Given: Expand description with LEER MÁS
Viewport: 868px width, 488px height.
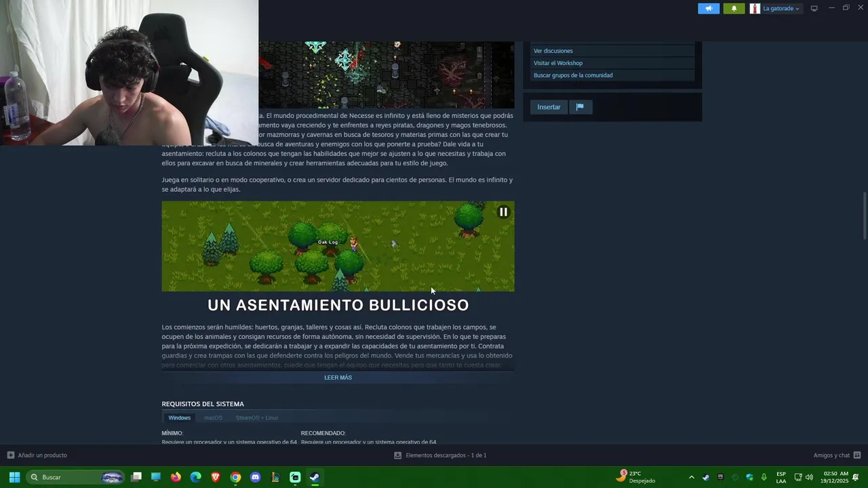Looking at the screenshot, I should [338, 378].
